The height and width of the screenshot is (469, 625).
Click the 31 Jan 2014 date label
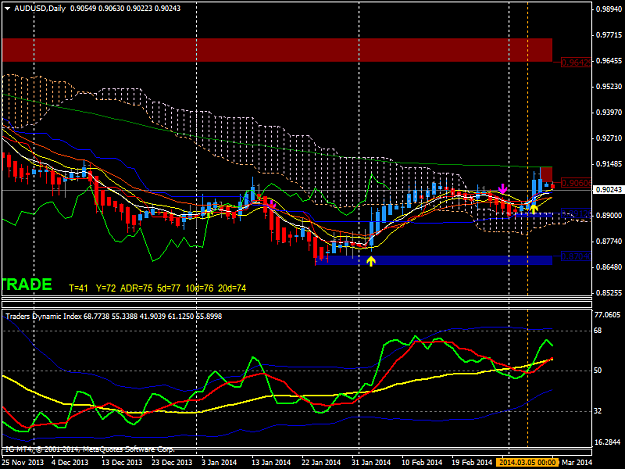(x=371, y=463)
